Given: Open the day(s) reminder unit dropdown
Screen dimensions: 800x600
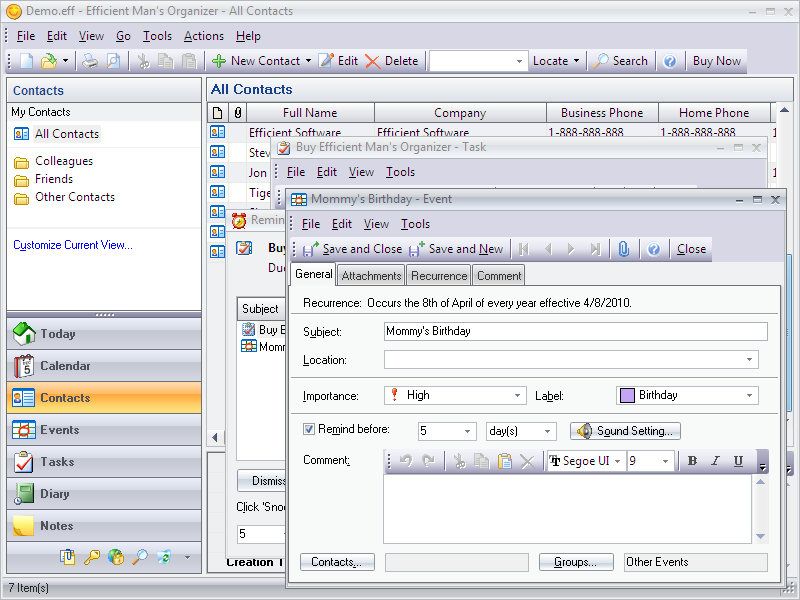Looking at the screenshot, I should (547, 432).
